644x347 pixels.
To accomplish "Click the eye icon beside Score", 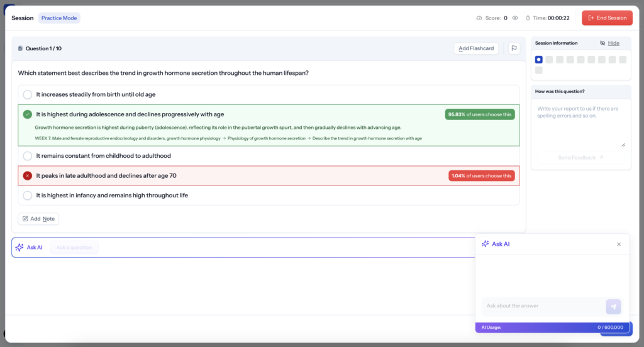I will [x=515, y=18].
